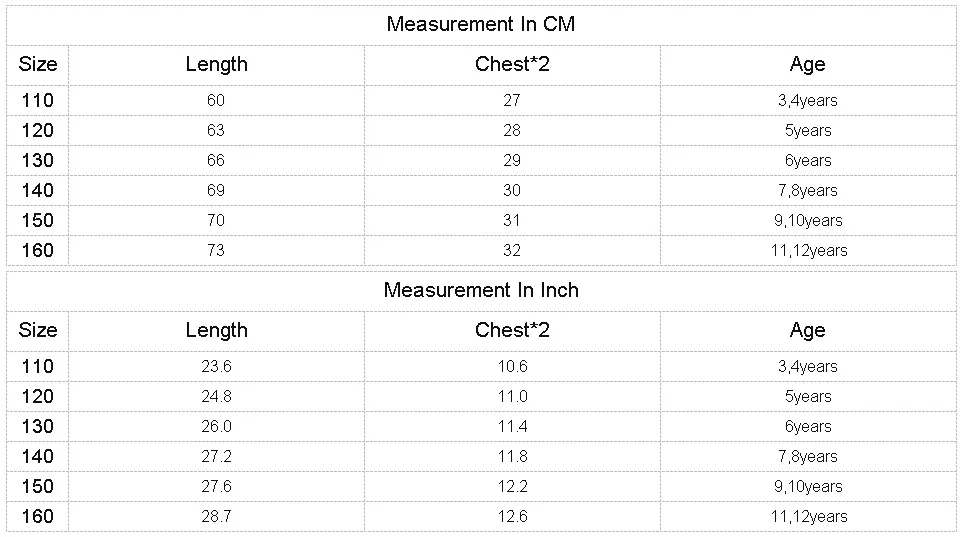Select the Chest*2 column header in CM table
Image resolution: width=962 pixels, height=537 pixels.
tap(512, 65)
